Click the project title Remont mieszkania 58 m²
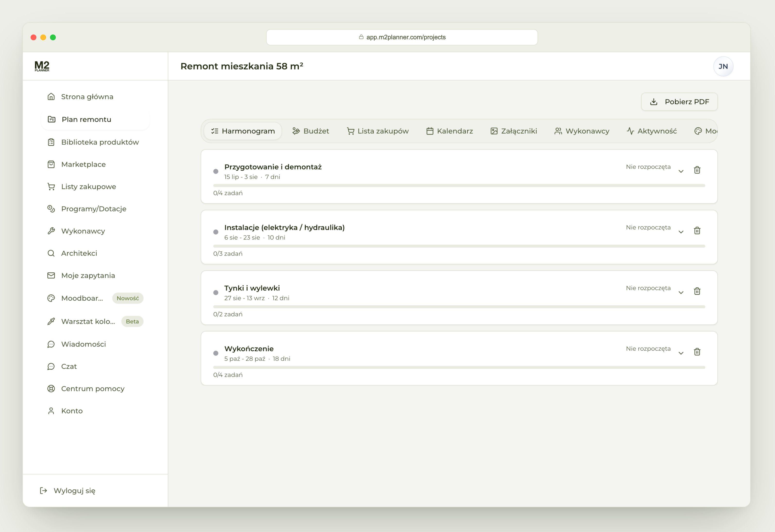Screen dimensions: 775x532 tap(242, 66)
